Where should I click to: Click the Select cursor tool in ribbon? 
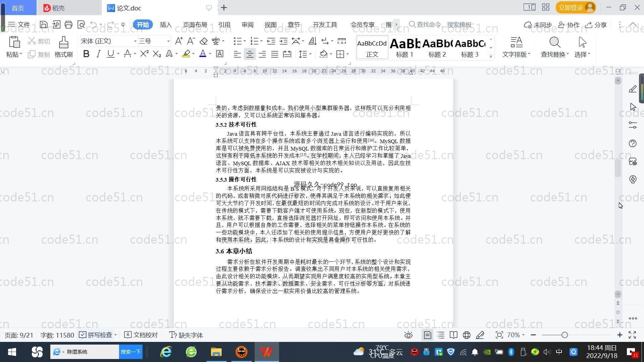pyautogui.click(x=582, y=43)
